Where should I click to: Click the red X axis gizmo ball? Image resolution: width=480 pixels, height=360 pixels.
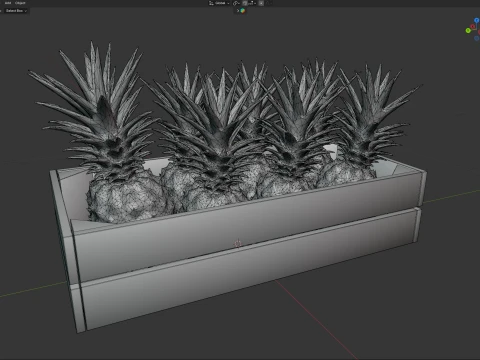tap(473, 27)
